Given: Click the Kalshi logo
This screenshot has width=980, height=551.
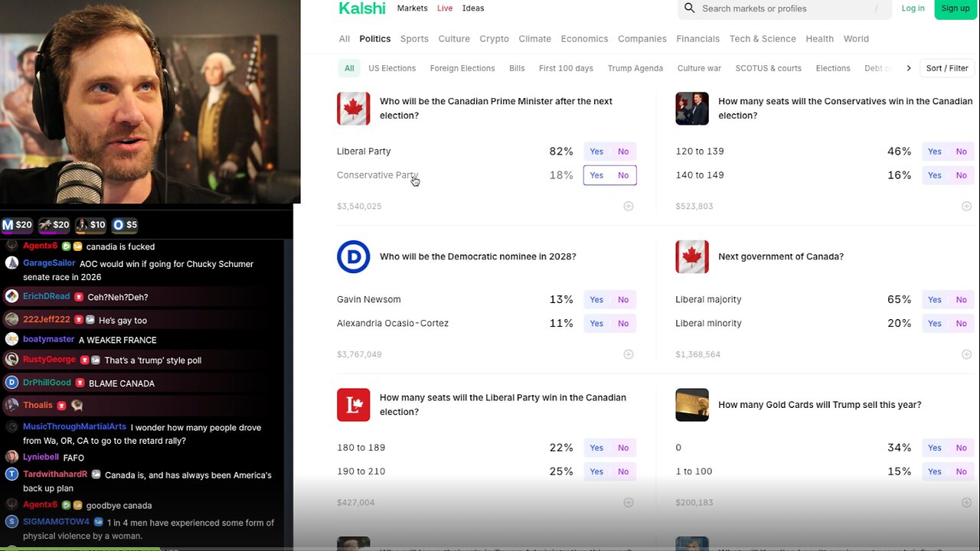Looking at the screenshot, I should click(x=362, y=8).
